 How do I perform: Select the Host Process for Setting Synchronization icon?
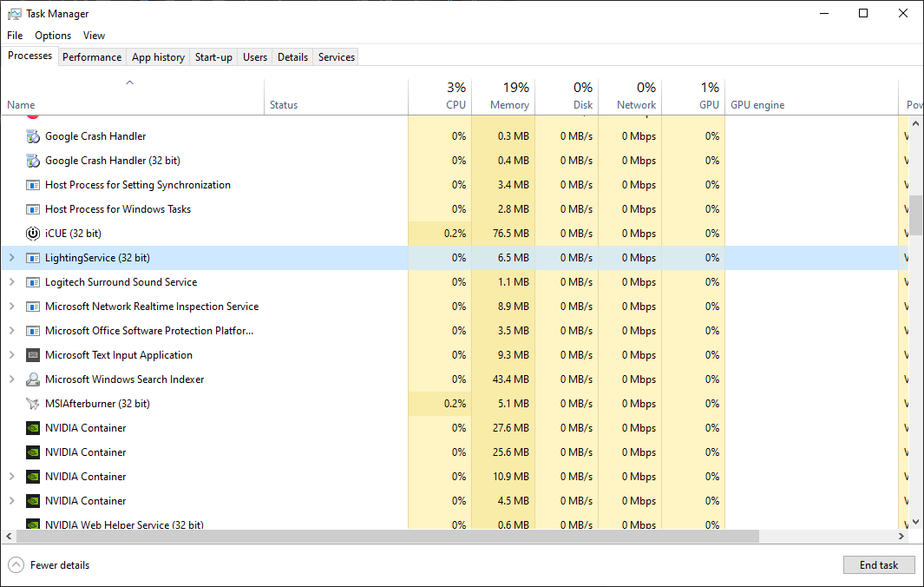(x=33, y=185)
